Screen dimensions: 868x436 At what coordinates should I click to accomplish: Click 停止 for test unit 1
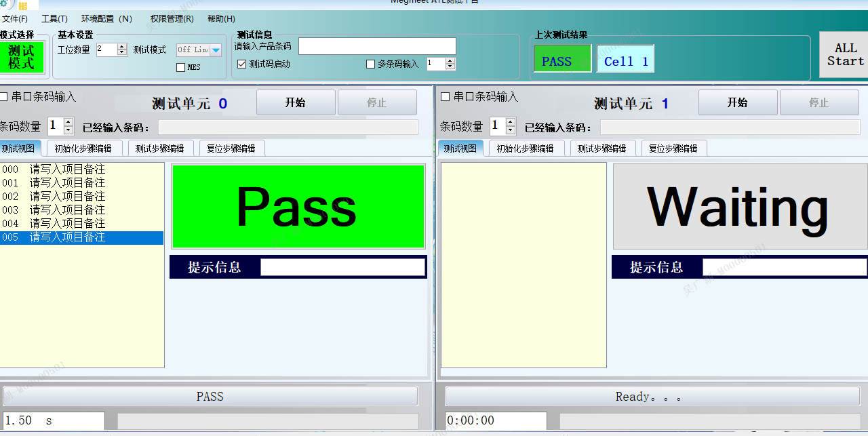coord(819,102)
